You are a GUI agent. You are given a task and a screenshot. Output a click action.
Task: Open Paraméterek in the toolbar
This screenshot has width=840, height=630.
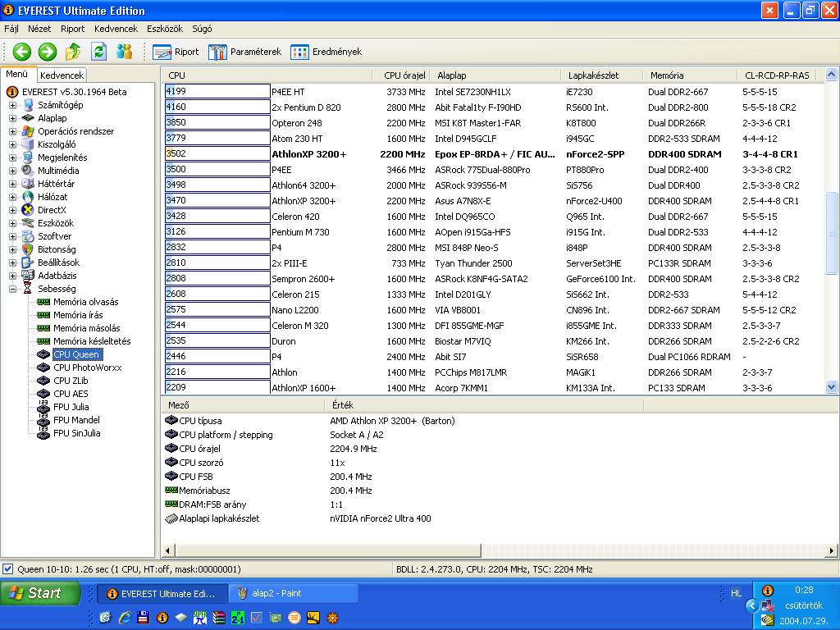coord(244,52)
